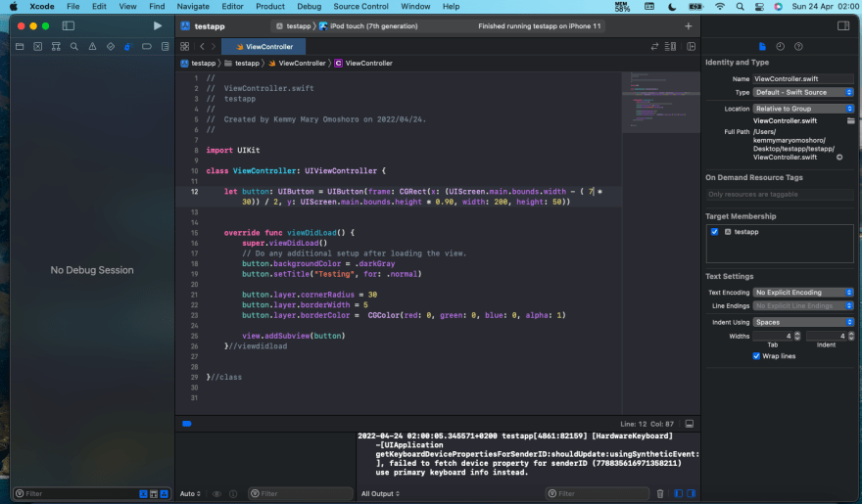Click the minimap code overview
Image resolution: width=862 pixels, height=504 pixels.
661,103
